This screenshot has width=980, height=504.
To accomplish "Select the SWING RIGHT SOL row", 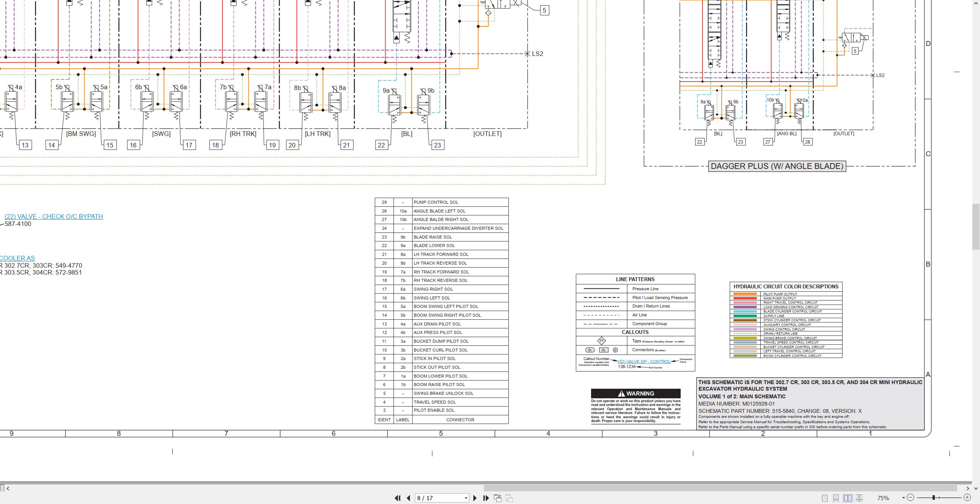I will coord(441,289).
